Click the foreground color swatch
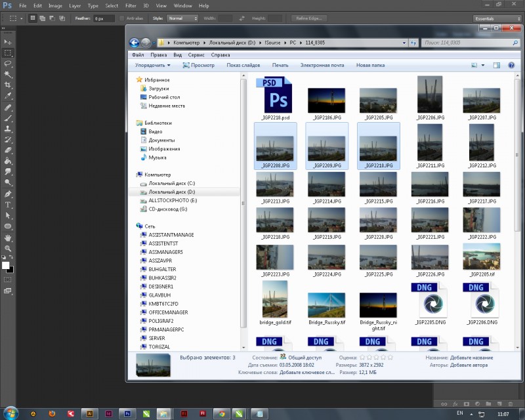 click(x=5, y=265)
